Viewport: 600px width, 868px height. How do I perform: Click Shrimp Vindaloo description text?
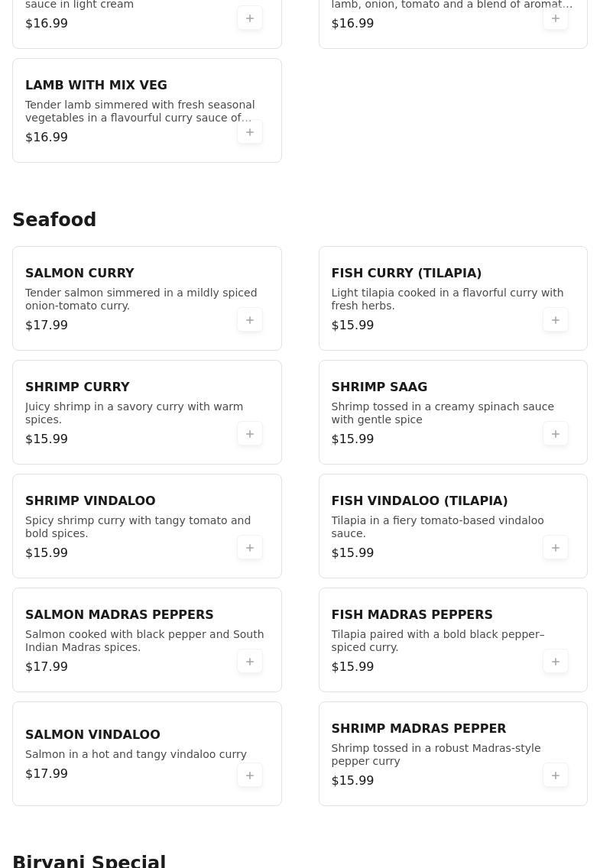[x=138, y=527]
